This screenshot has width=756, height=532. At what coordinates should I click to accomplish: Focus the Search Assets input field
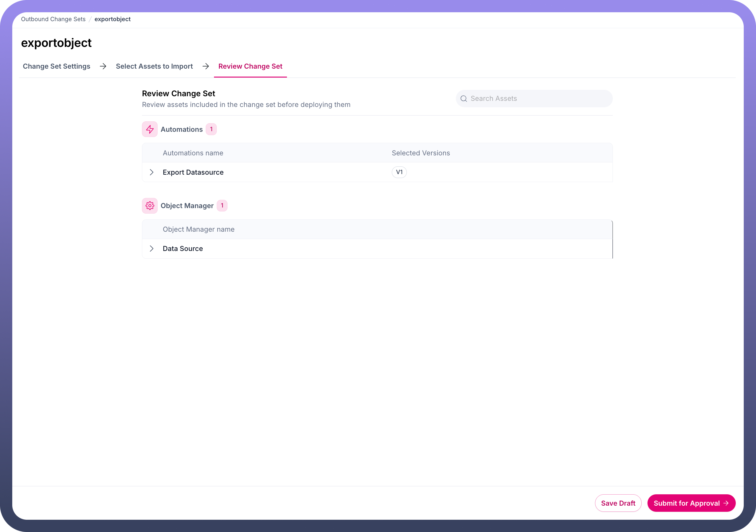537,99
